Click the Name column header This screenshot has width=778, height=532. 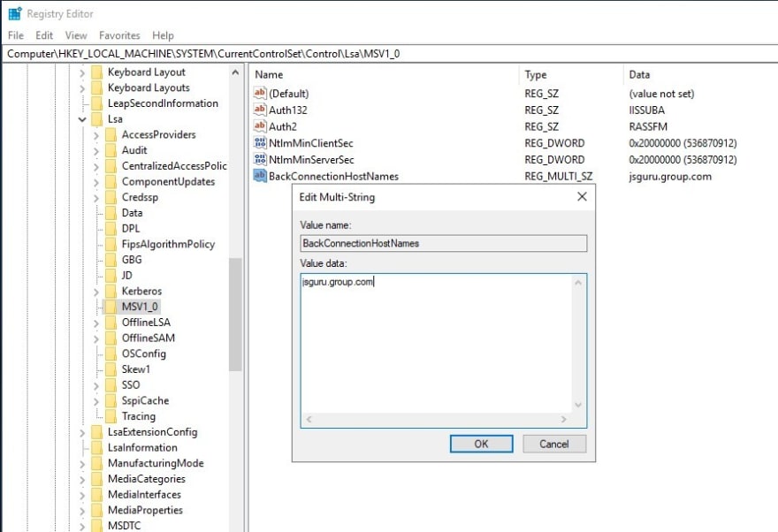384,75
